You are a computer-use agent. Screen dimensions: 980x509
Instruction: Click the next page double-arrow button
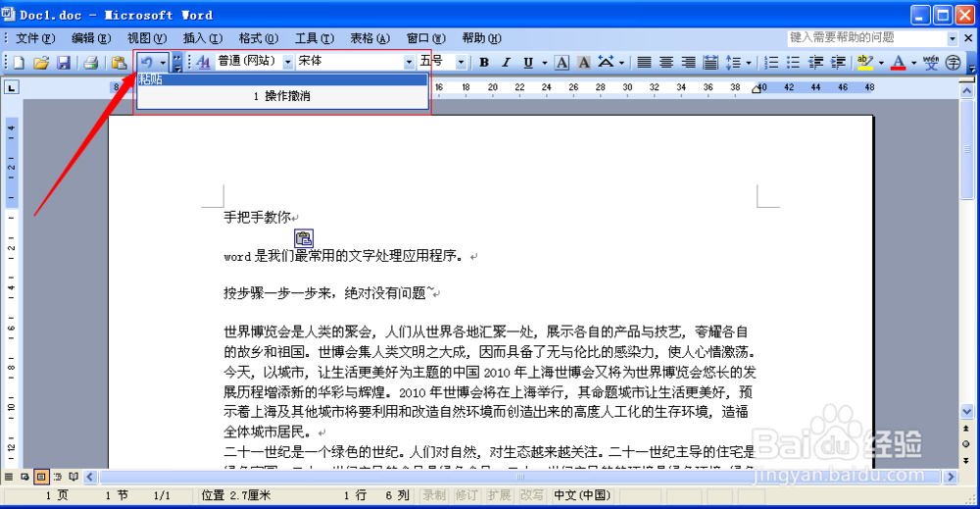(966, 461)
